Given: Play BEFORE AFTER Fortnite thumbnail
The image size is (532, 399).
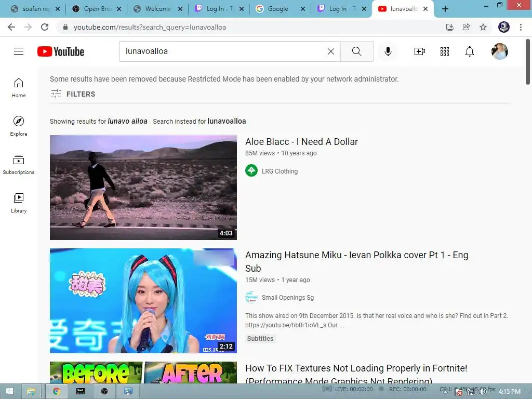Looking at the screenshot, I should [x=143, y=373].
